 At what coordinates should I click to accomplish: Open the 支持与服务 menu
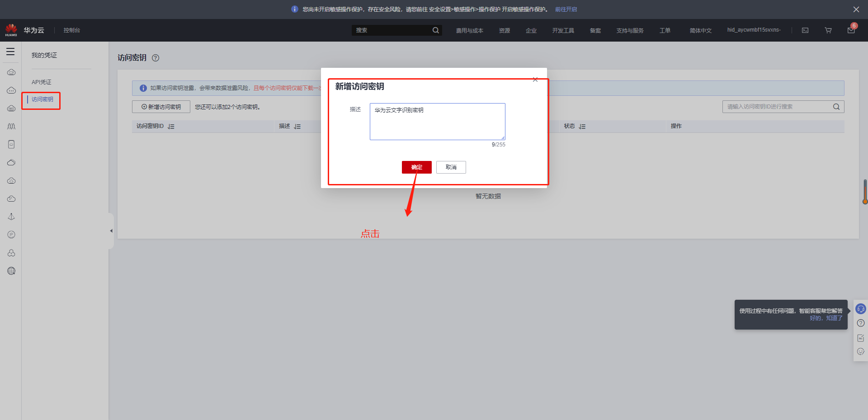[x=630, y=31]
